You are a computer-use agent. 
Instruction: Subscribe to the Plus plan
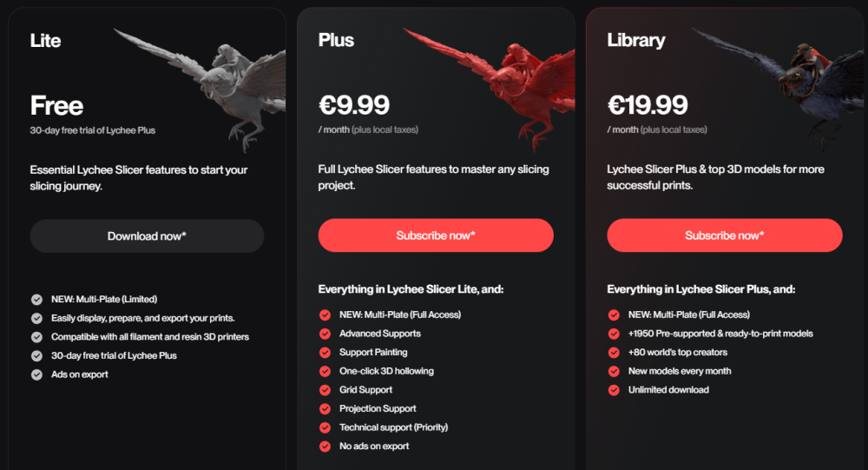pos(436,235)
